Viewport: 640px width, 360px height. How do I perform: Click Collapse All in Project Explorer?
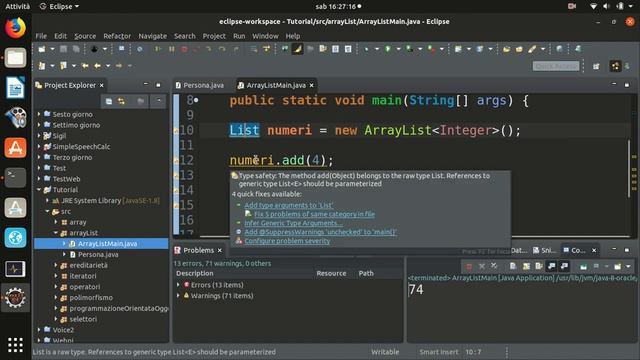pyautogui.click(x=109, y=101)
